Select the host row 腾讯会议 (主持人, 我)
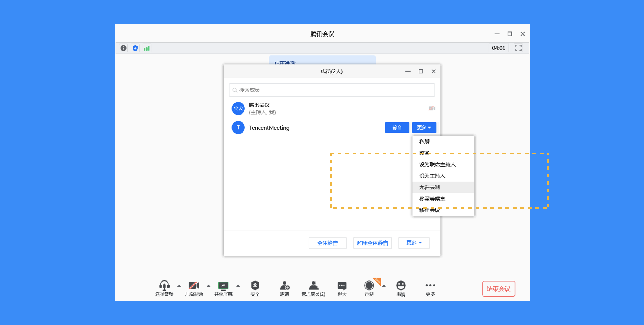Viewport: 644px width, 325px height. pos(332,109)
